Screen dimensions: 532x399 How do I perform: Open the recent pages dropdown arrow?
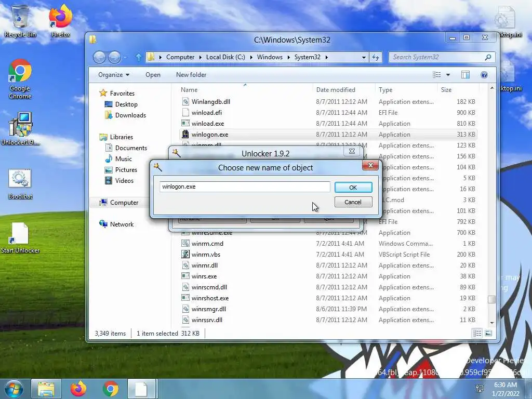click(125, 57)
